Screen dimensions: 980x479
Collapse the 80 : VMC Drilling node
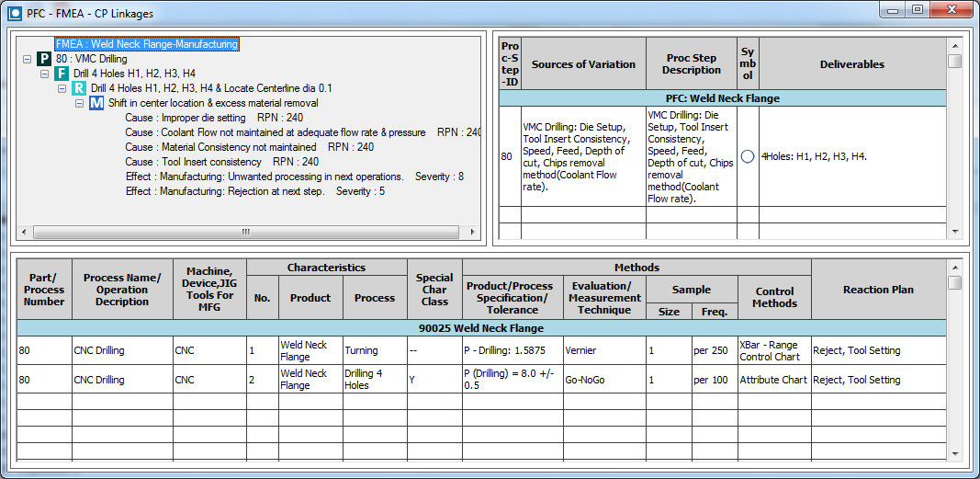(28, 59)
